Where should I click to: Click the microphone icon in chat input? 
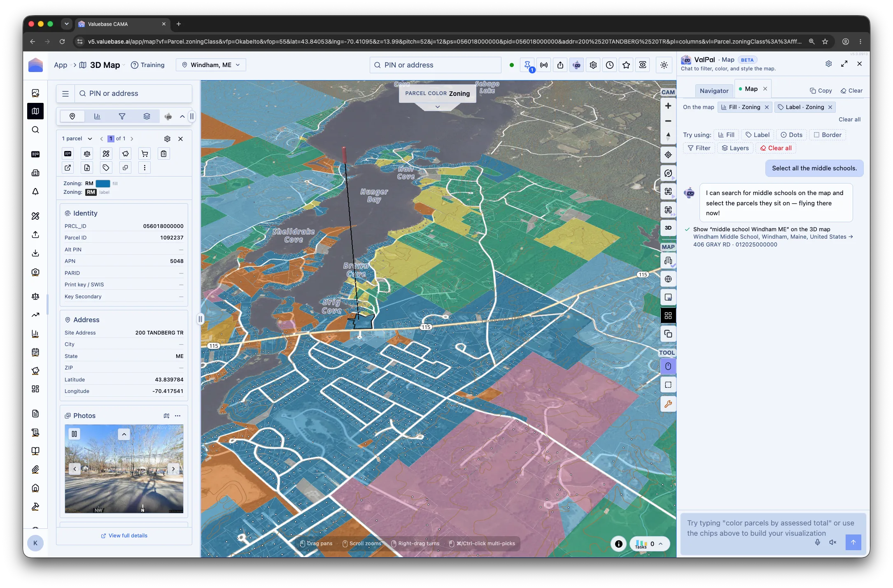pyautogui.click(x=817, y=542)
